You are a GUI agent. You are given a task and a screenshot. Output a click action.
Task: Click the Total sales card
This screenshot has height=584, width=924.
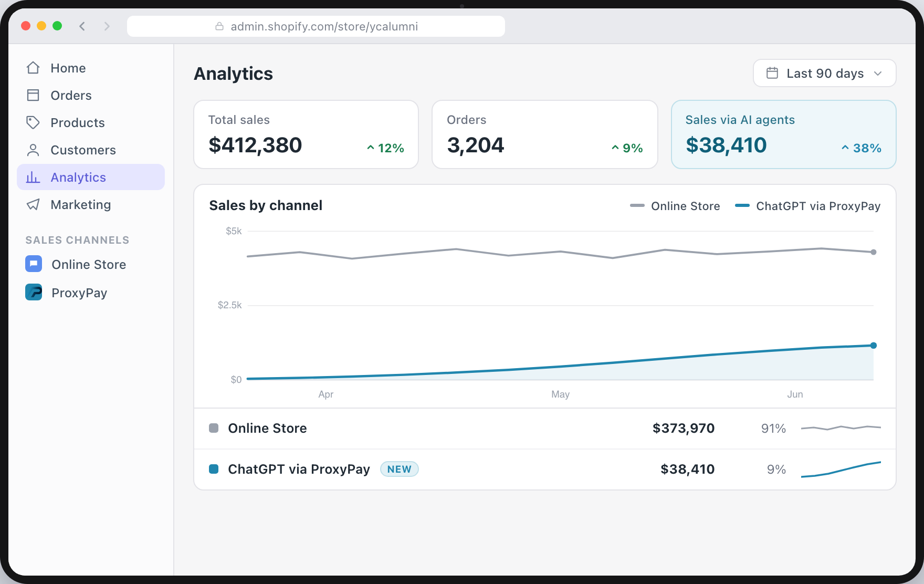(x=306, y=134)
